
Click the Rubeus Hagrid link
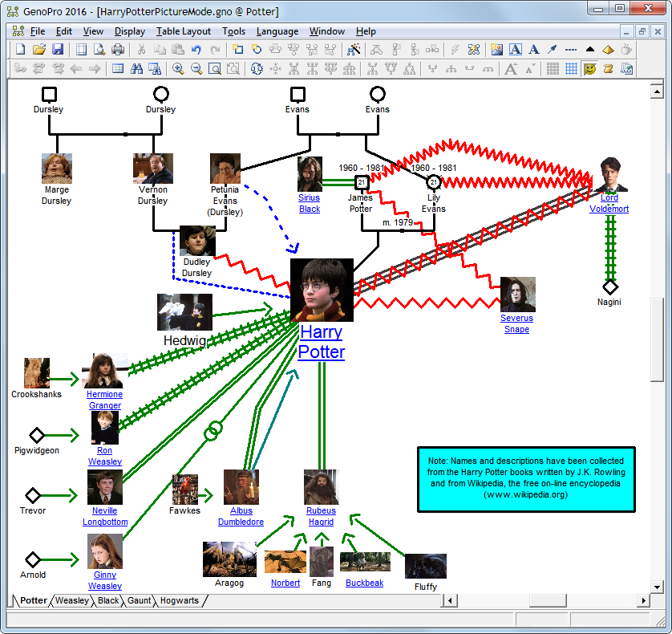coord(321,517)
